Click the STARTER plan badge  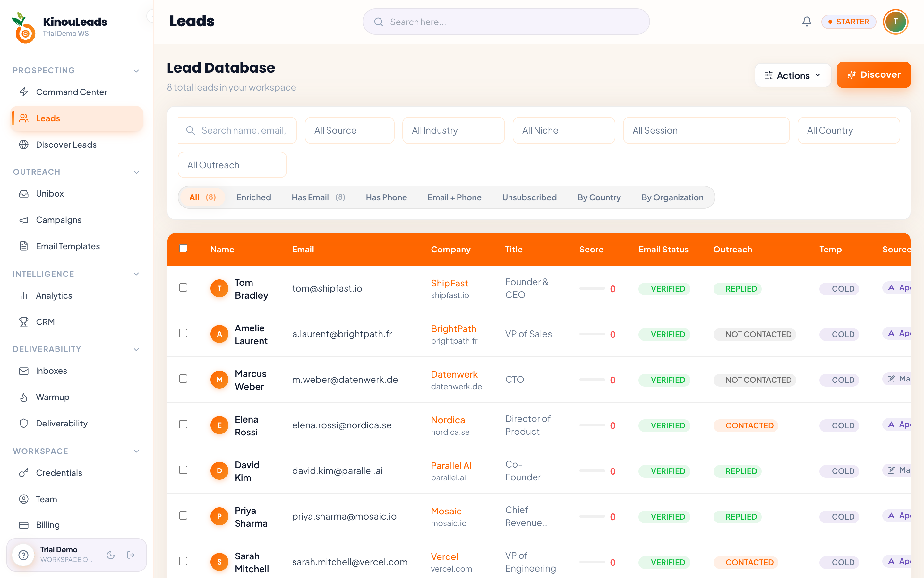tap(848, 22)
